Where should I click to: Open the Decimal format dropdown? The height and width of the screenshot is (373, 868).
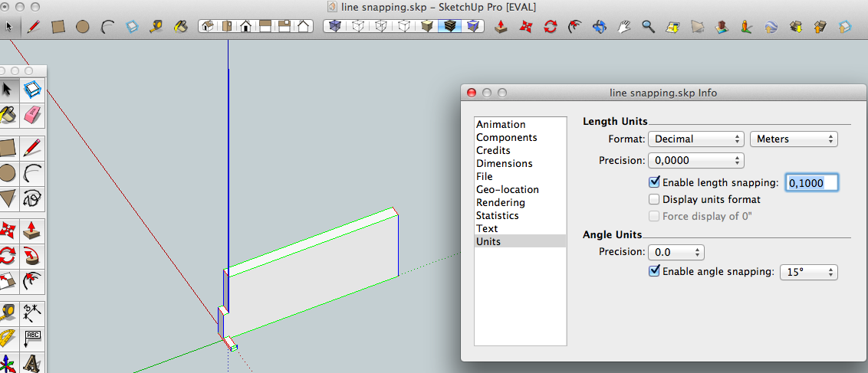pos(696,139)
